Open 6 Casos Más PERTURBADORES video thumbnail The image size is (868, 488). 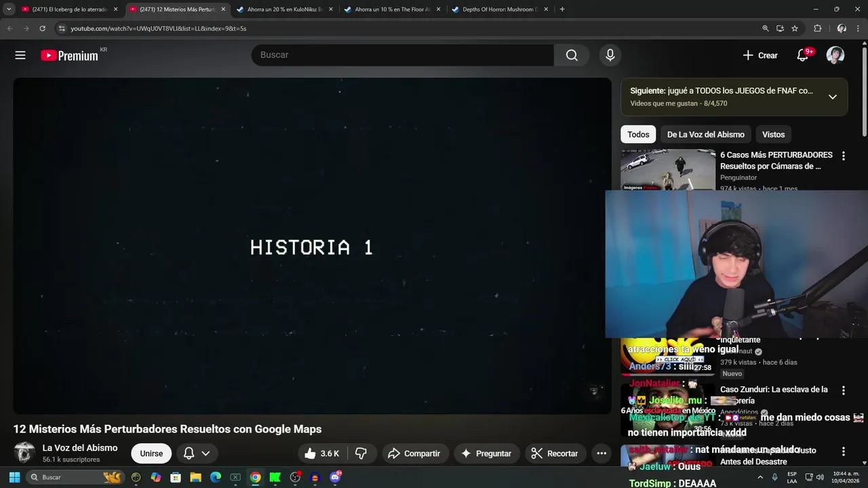[668, 169]
